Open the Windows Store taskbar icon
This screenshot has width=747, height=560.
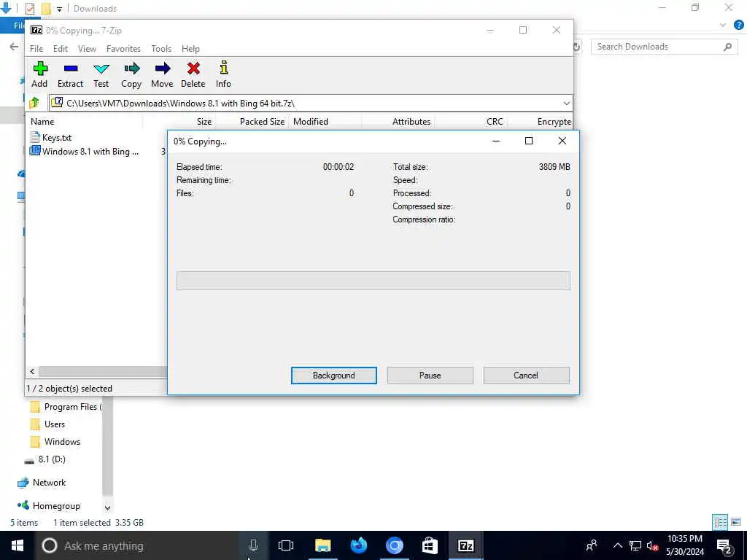point(430,545)
